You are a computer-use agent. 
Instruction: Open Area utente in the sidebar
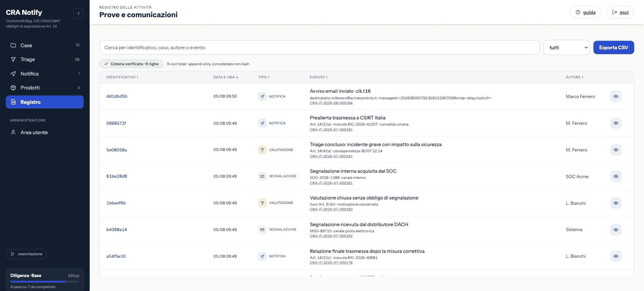coord(45,132)
